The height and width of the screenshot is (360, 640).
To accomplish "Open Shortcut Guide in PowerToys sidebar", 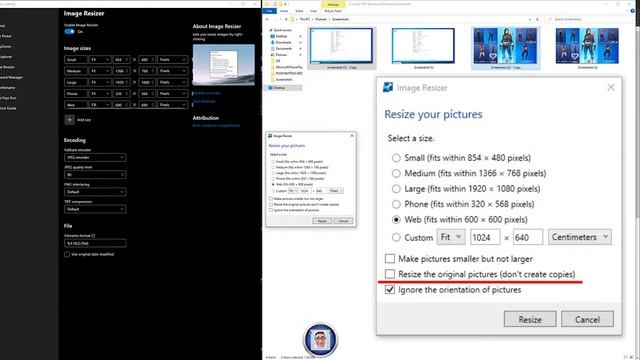I will (8, 108).
